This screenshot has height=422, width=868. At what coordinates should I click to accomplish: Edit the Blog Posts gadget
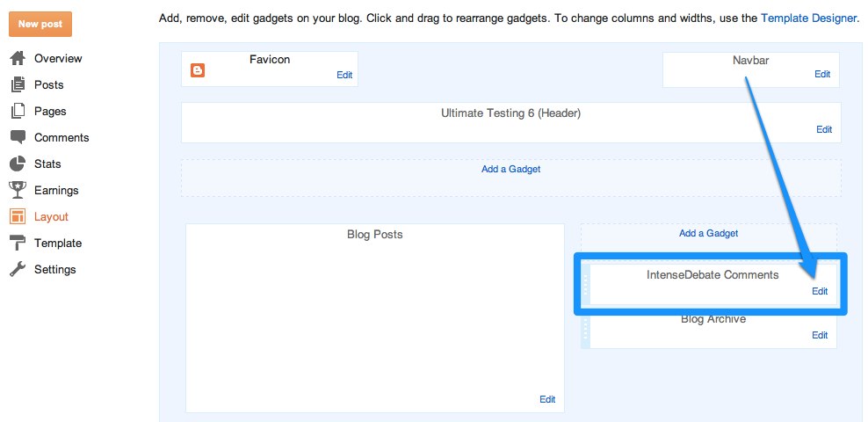click(x=547, y=400)
